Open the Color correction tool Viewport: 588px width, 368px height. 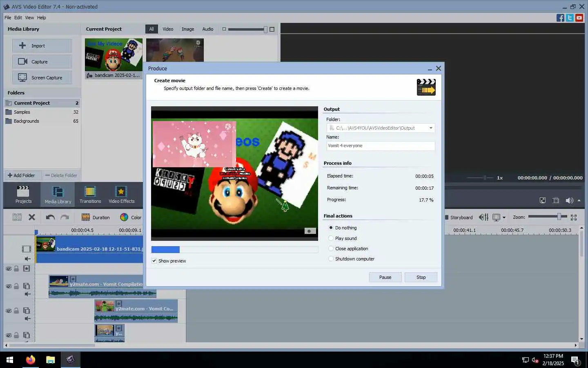click(131, 218)
